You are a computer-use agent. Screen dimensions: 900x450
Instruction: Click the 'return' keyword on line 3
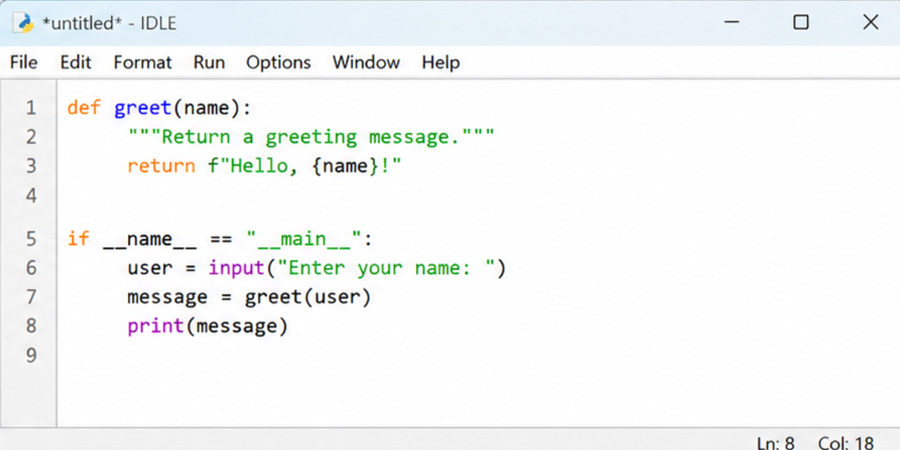click(x=161, y=166)
